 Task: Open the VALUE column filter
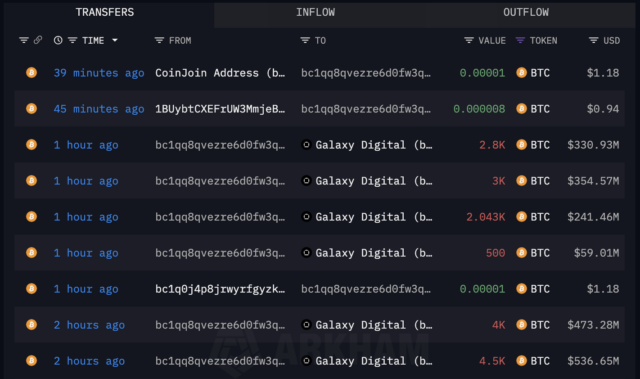point(469,40)
